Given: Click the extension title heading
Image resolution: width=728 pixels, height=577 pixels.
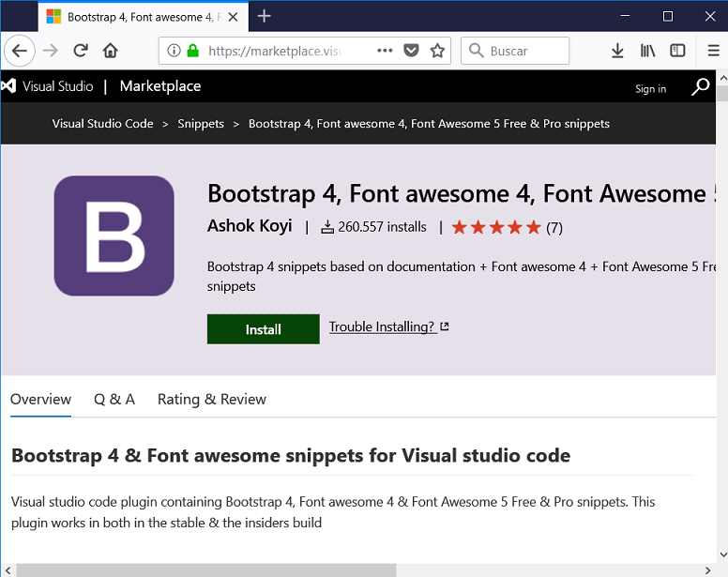Looking at the screenshot, I should pos(462,193).
